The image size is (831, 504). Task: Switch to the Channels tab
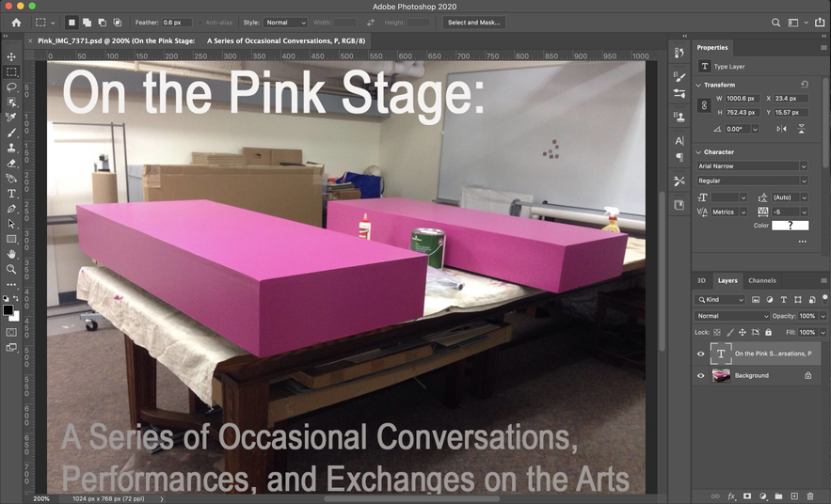click(x=761, y=280)
